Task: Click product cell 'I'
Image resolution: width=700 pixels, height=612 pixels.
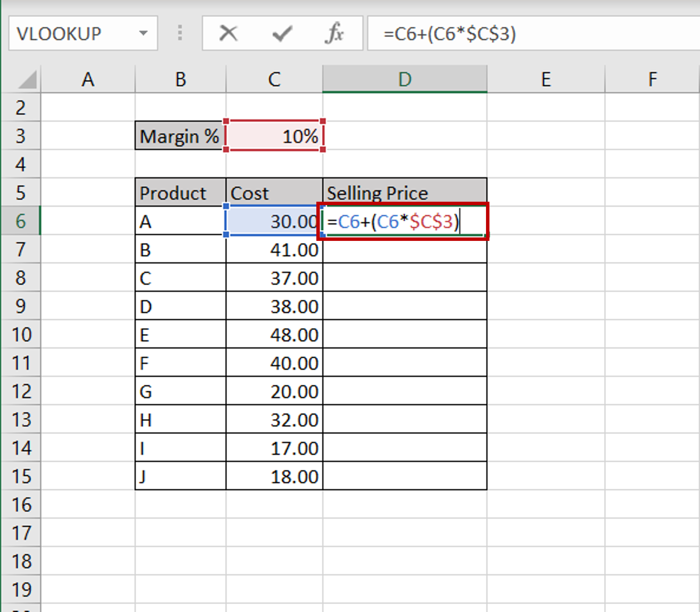Action: coord(180,447)
